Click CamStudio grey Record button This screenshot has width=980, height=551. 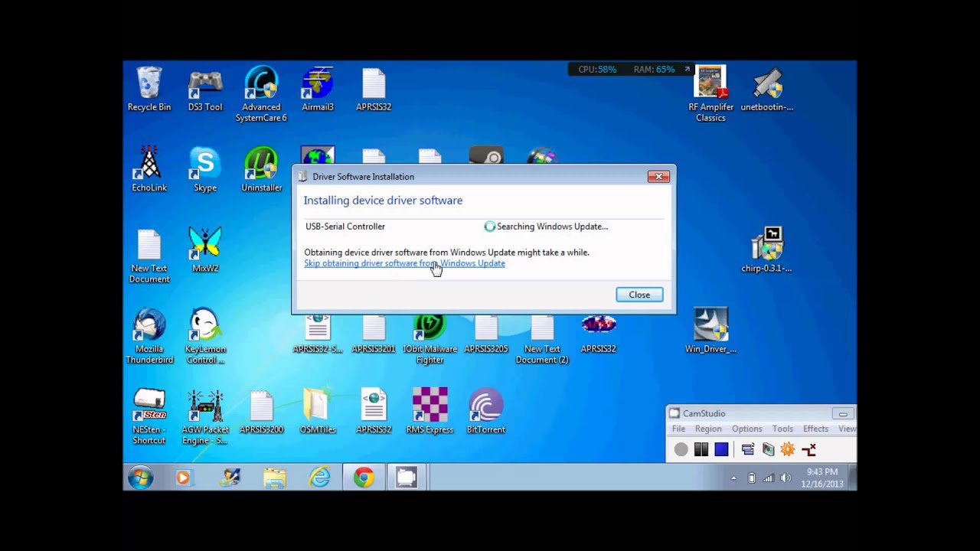681,450
